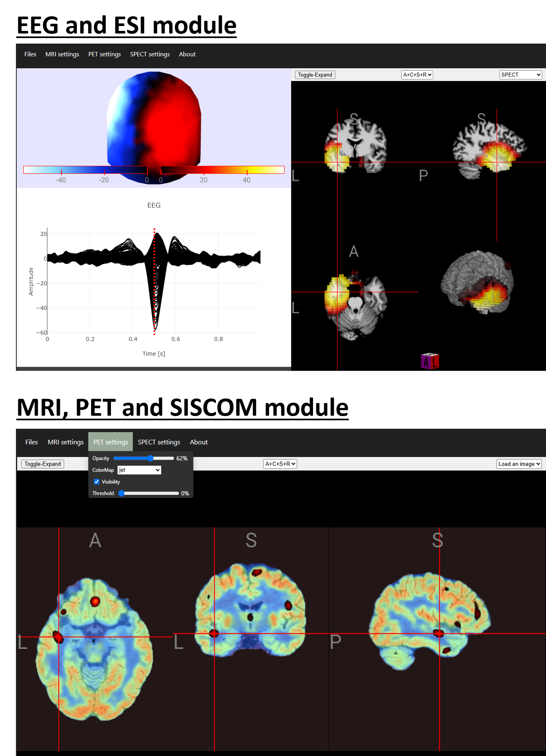Screen dimensions: 546x756
Task: Click the EEG scalp topography head map
Action: [154, 120]
